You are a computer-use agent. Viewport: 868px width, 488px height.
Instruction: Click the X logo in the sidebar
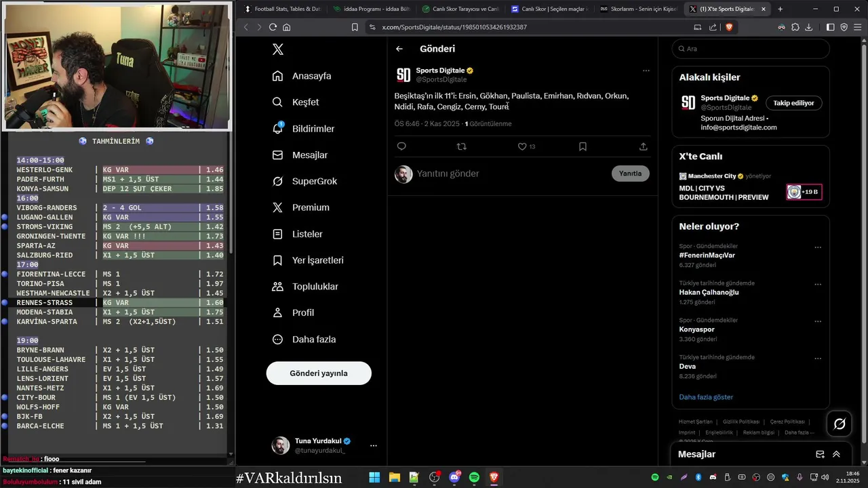coord(277,49)
